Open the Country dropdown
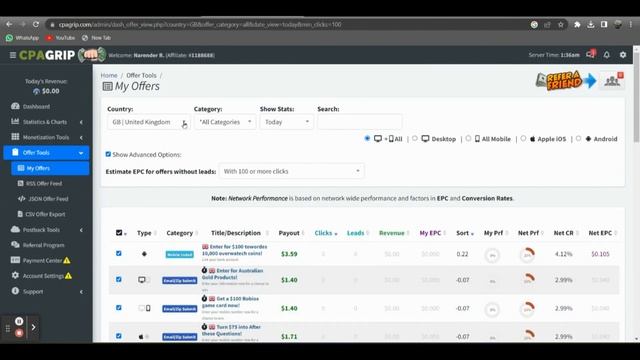 149,122
